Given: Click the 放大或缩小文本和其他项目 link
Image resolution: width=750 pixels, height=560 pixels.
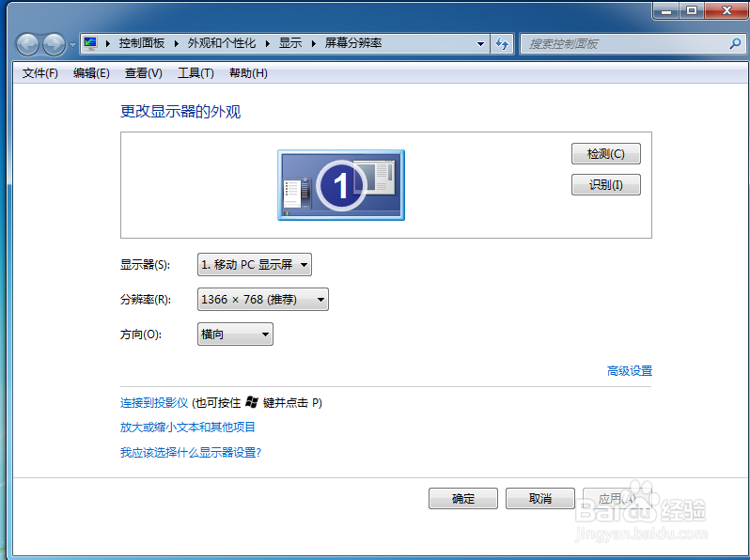Looking at the screenshot, I should [x=188, y=428].
